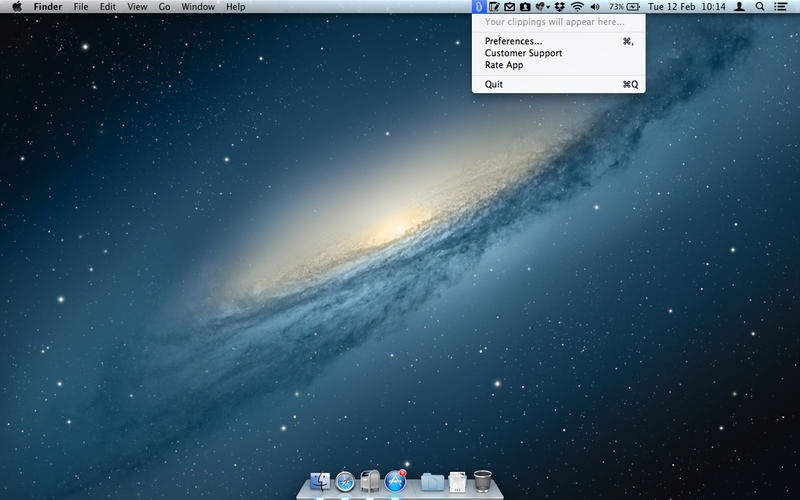Open Preferences from the clippings menu

513,41
